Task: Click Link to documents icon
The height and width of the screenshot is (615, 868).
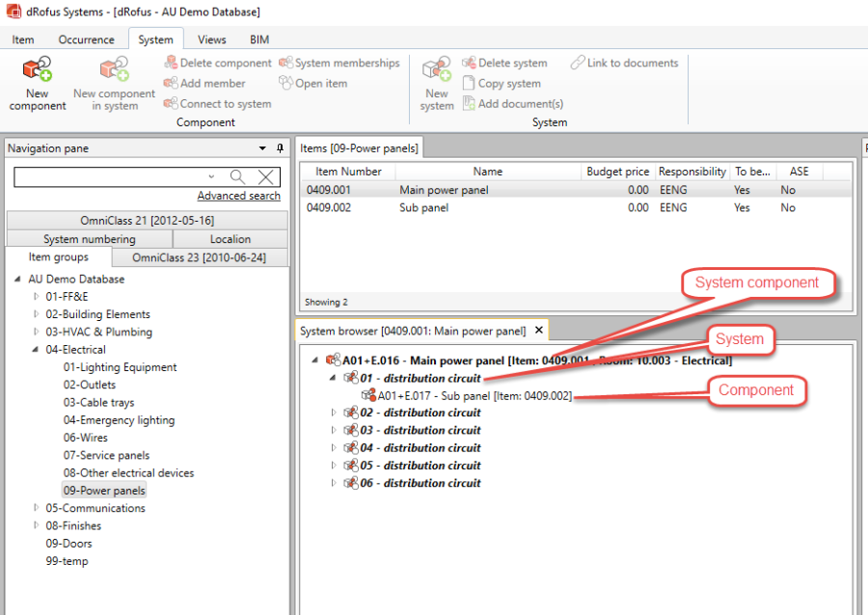Action: coord(577,64)
